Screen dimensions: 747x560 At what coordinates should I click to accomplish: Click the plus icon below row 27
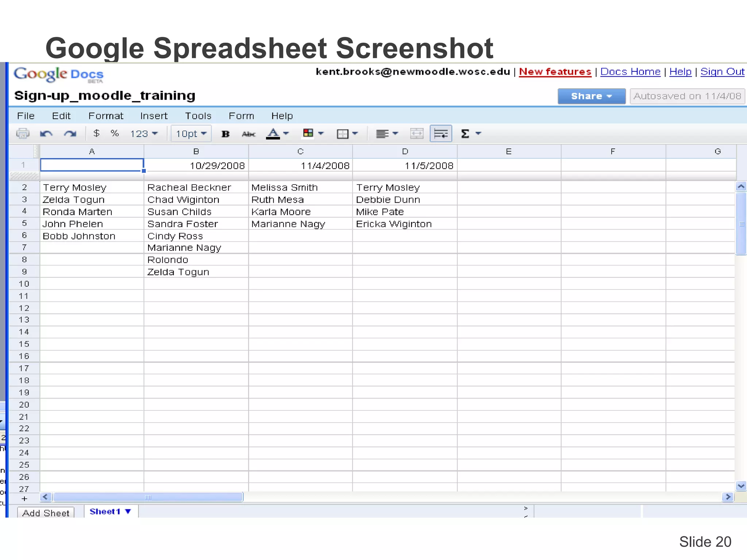24,498
